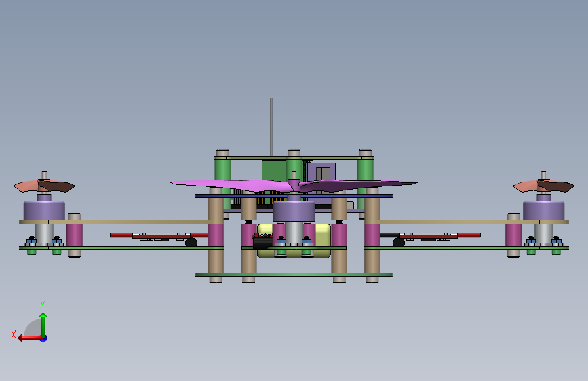Click the red "X" axis label
Viewport: 588px width, 381px height.
14,334
